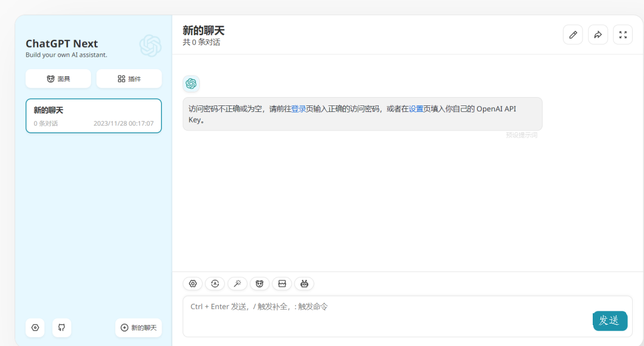
Task: Open prompts with the magic wand icon
Action: pos(237,283)
